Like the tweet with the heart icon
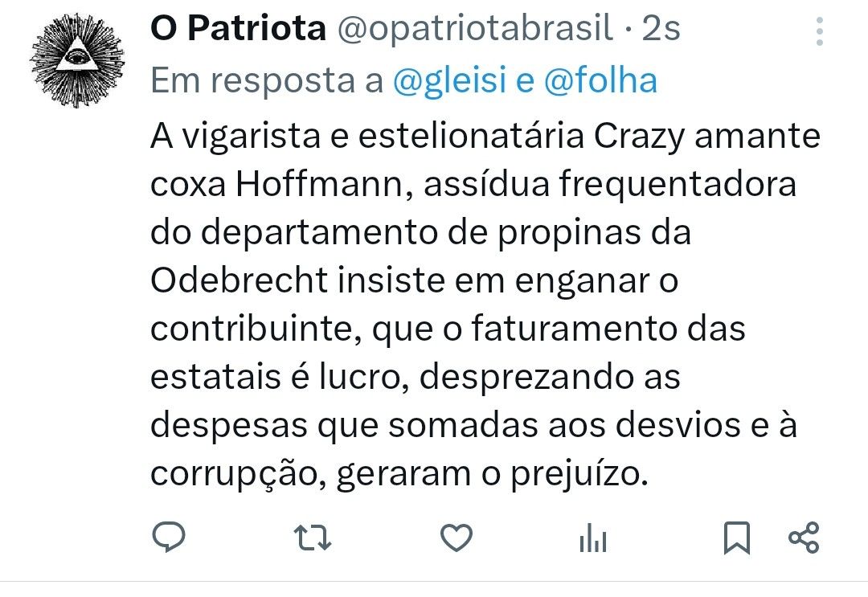The height and width of the screenshot is (597, 868). 457,538
